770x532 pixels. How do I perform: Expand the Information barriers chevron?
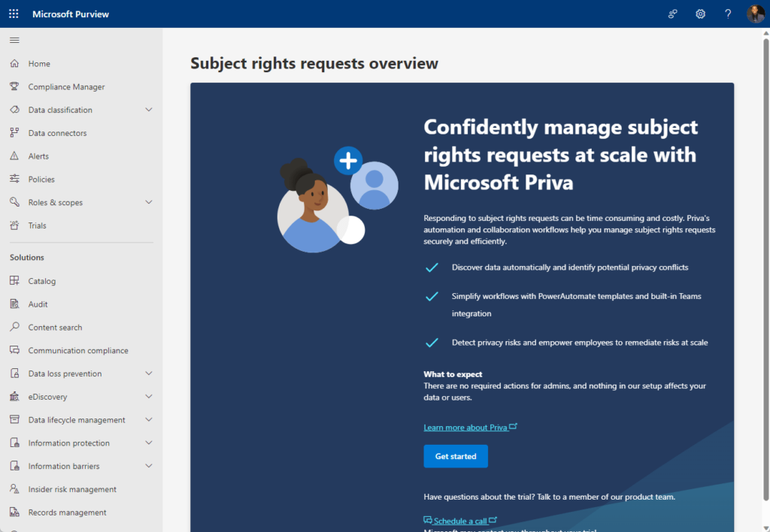pyautogui.click(x=149, y=466)
